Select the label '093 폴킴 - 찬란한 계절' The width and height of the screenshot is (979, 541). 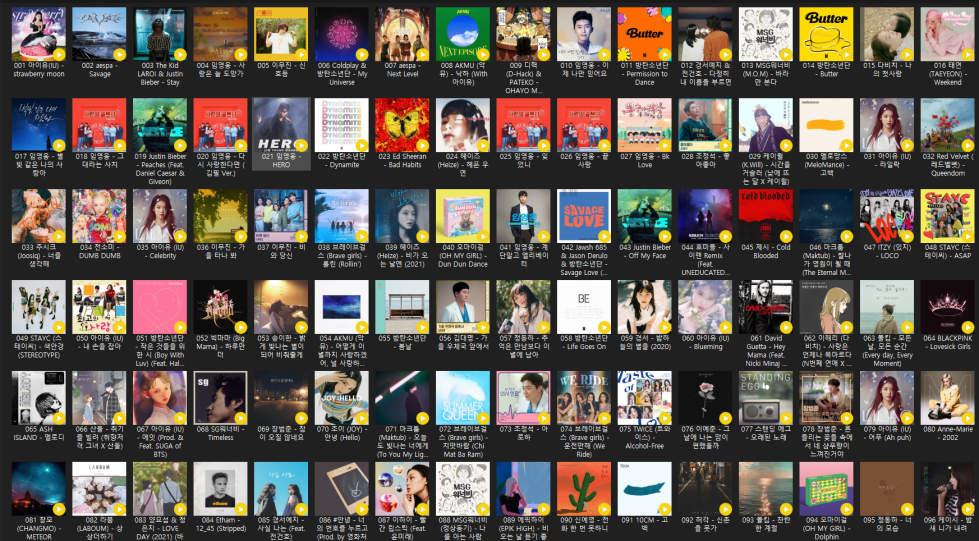(765, 524)
